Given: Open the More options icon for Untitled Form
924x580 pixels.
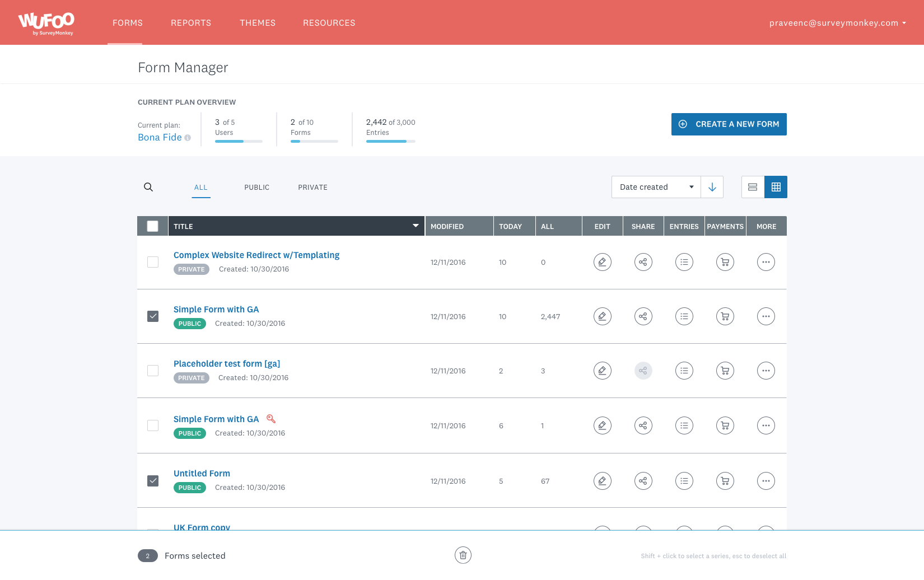Looking at the screenshot, I should click(x=766, y=481).
